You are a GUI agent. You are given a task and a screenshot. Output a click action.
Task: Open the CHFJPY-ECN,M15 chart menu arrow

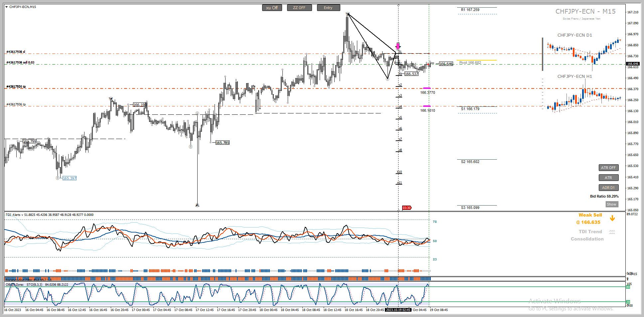(7, 7)
